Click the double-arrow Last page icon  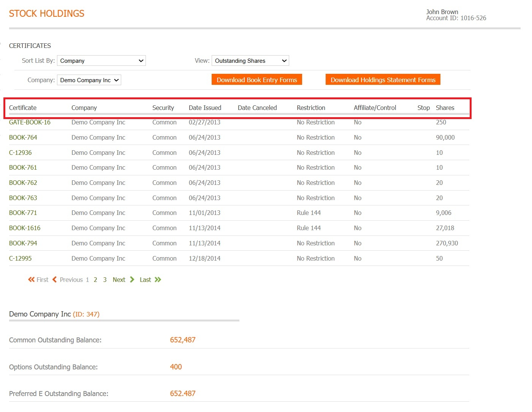pos(158,280)
